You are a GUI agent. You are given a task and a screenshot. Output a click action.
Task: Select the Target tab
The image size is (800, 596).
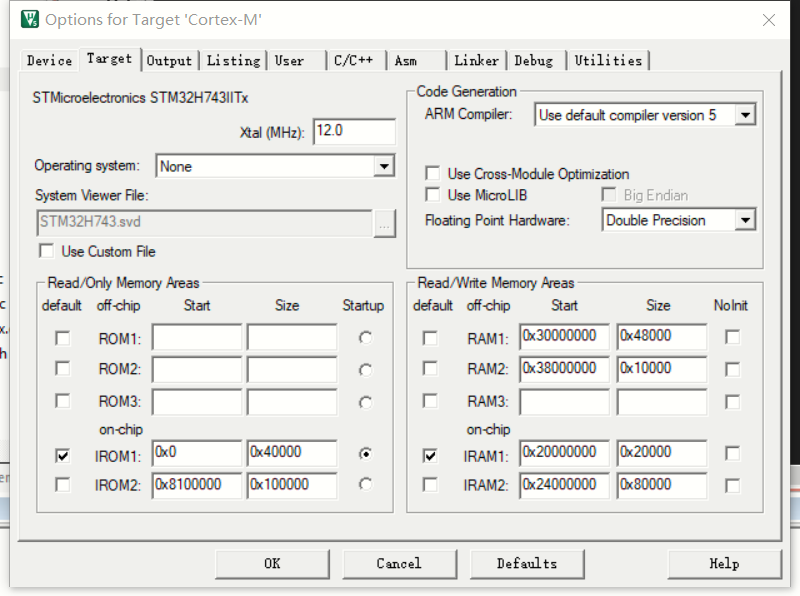tap(109, 59)
